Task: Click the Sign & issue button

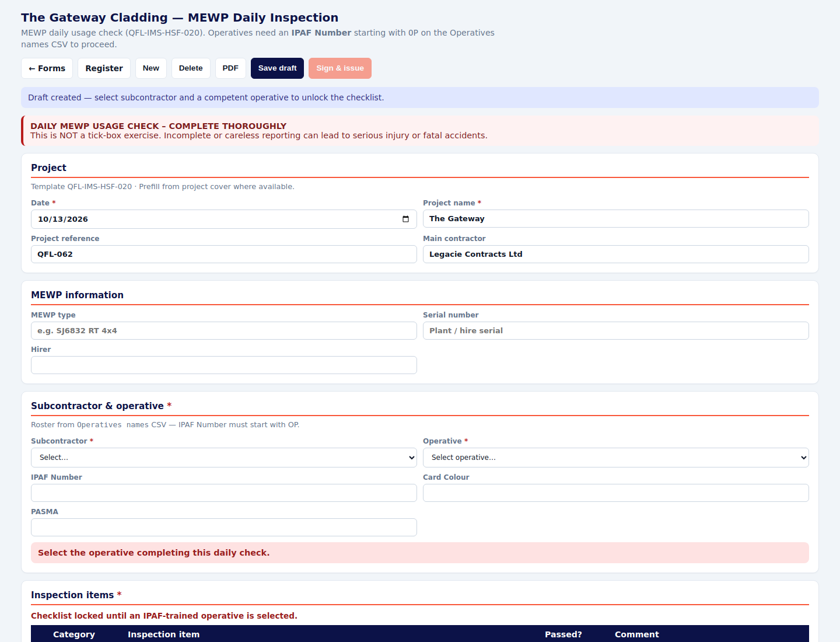Action: [x=340, y=68]
